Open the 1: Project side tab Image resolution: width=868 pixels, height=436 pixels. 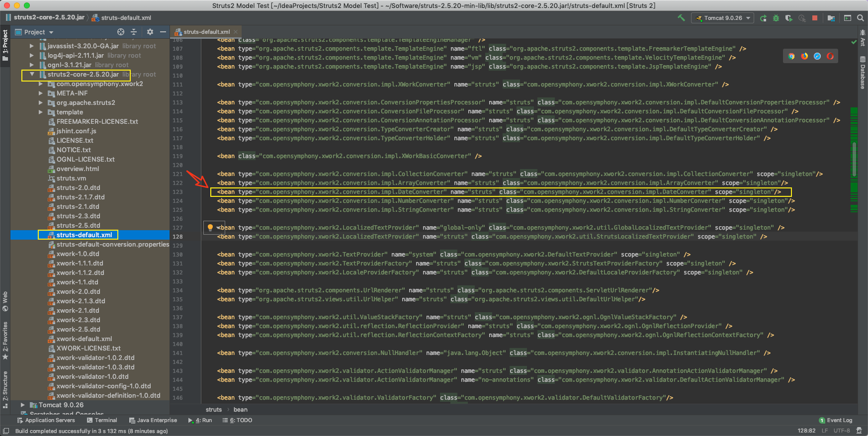5,45
